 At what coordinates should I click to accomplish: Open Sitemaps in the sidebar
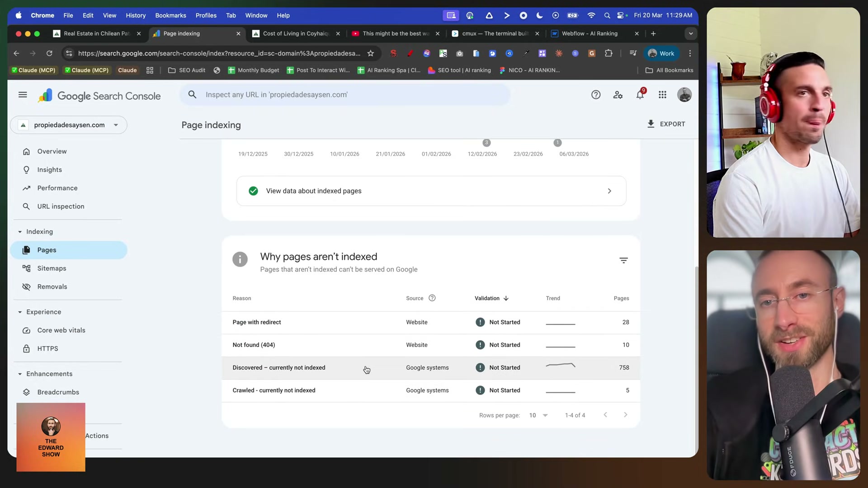pos(52,268)
